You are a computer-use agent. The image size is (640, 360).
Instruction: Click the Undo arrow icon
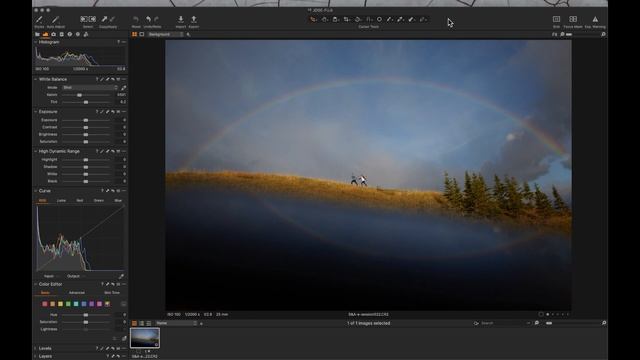[148, 19]
